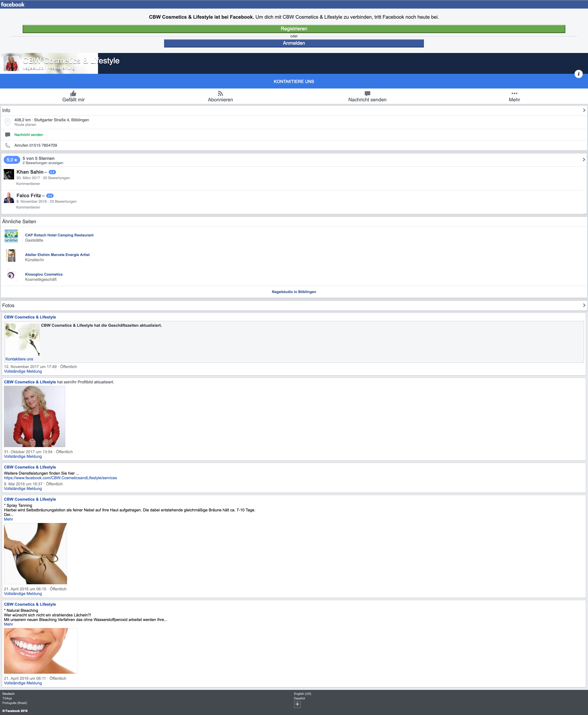Click CBW Cosmetics & Lifestyle title of Spray Tanning post

(x=30, y=499)
